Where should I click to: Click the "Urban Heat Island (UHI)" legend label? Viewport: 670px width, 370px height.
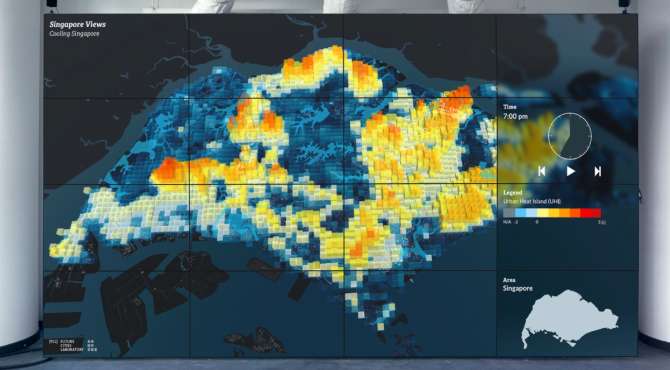[532, 201]
